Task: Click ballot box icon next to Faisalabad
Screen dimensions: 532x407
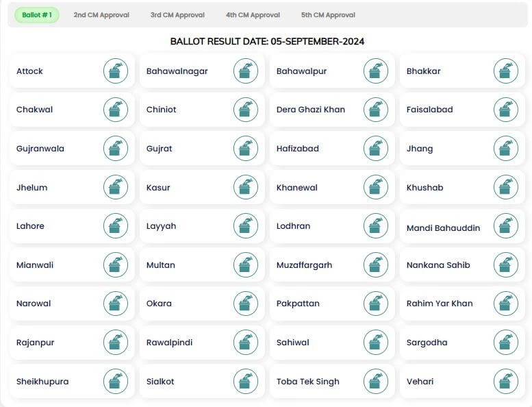Action: [506, 110]
